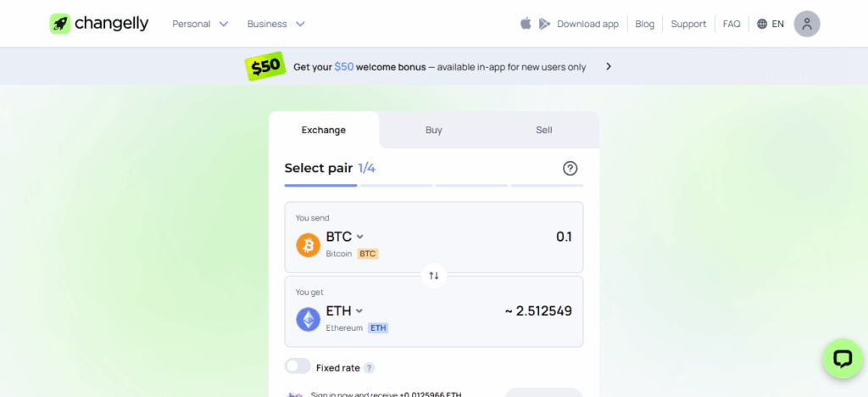868x397 pixels.
Task: Swap send and get currencies
Action: point(434,275)
